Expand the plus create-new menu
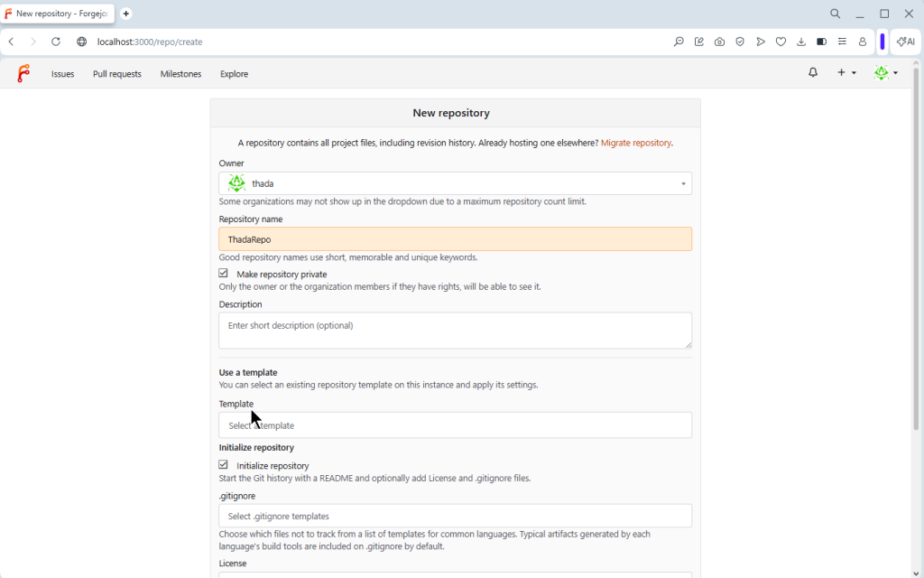 846,73
